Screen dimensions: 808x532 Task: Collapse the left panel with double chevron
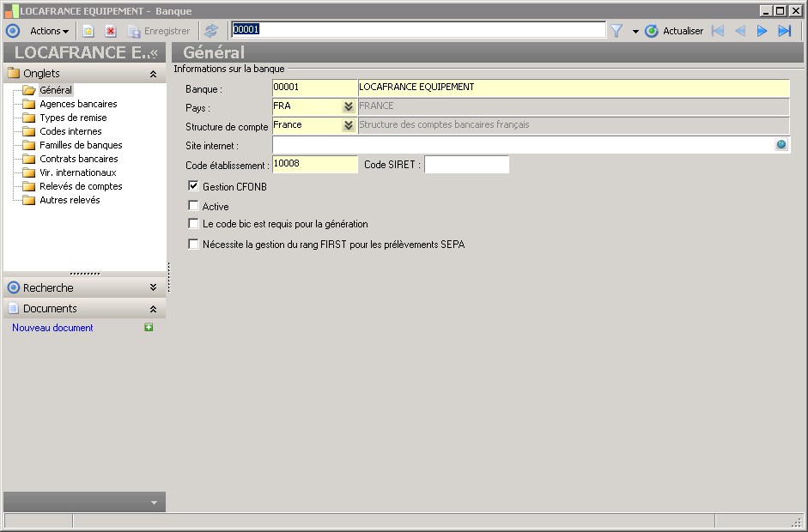[154, 52]
